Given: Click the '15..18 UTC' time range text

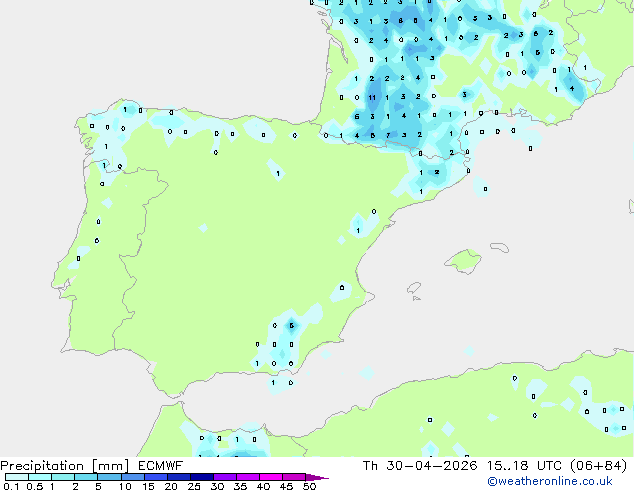Looking at the screenshot, I should 524,466.
